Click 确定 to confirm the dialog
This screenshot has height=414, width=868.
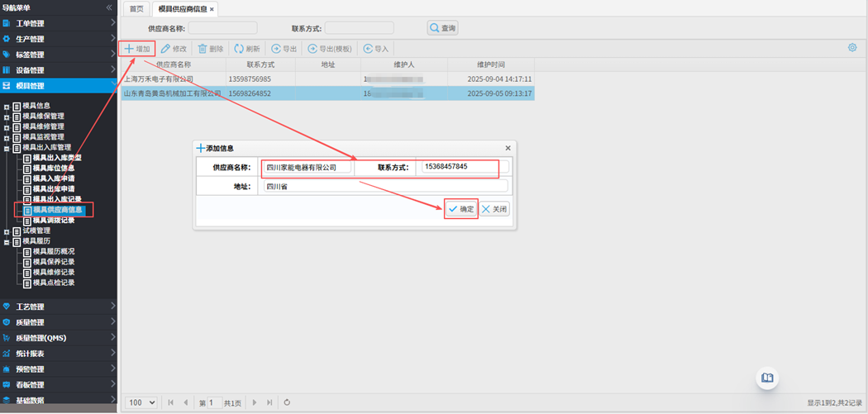click(x=461, y=209)
